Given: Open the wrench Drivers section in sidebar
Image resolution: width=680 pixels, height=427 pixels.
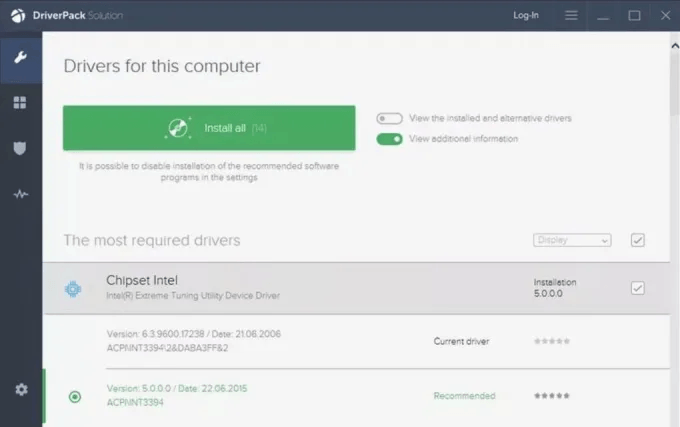Looking at the screenshot, I should click(20, 57).
